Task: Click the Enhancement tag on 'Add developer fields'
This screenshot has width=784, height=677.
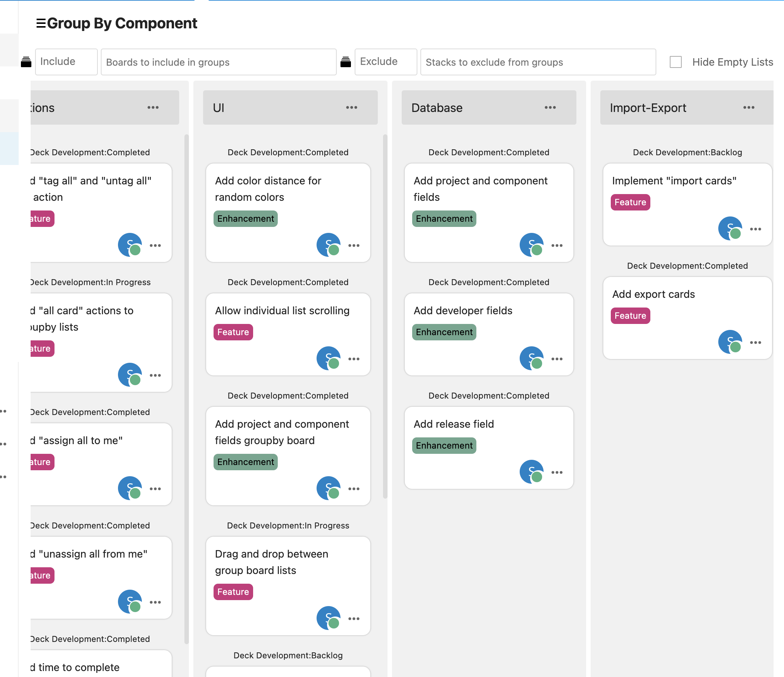Action: [x=444, y=332]
